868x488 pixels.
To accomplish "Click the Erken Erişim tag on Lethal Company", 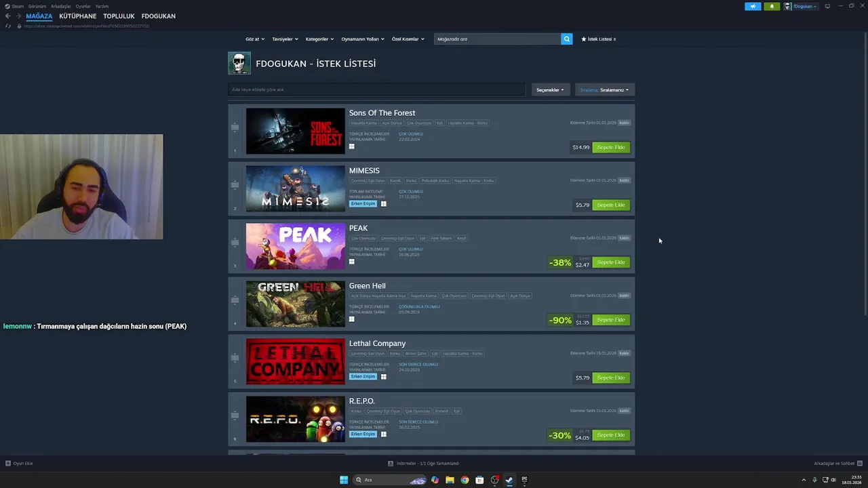I will 363,376.
